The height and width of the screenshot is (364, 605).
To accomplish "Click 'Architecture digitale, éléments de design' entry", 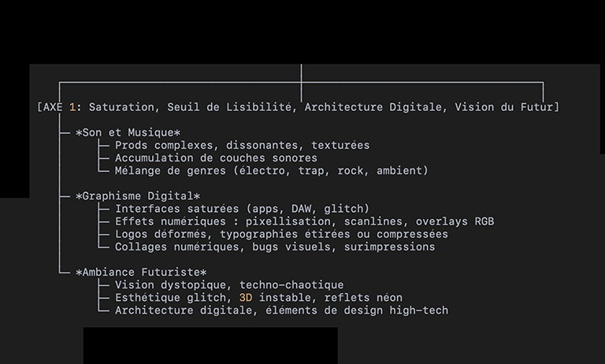I will (x=281, y=310).
